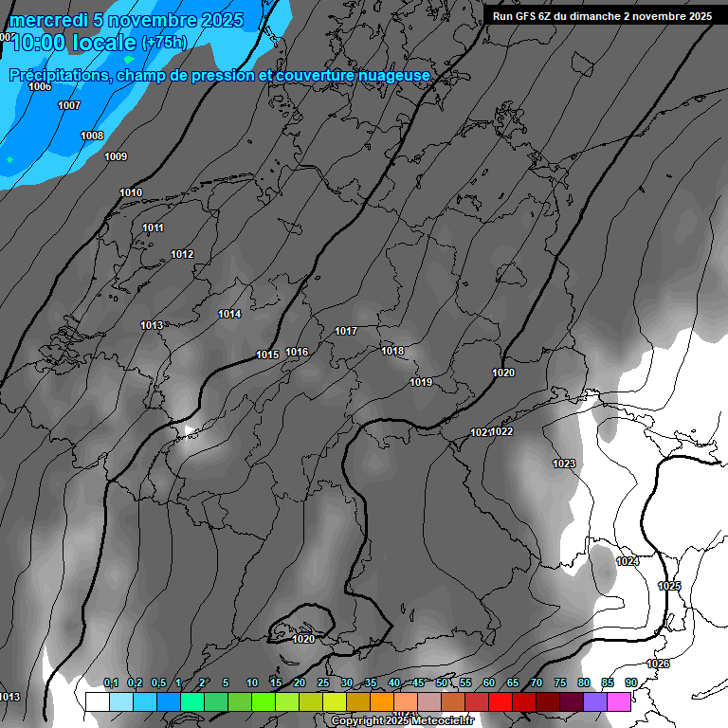Select the 1010 pressure label

click(131, 192)
